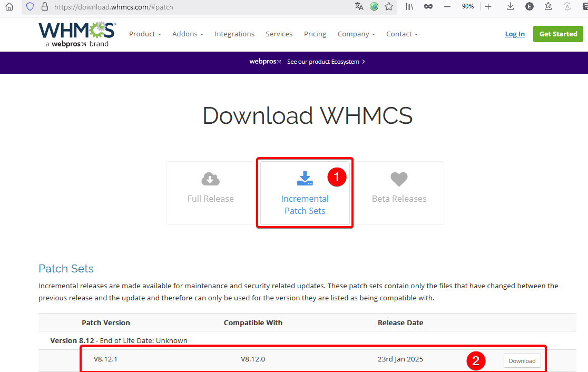Click Download for patch V8.12.1
The height and width of the screenshot is (372, 588).
point(522,361)
